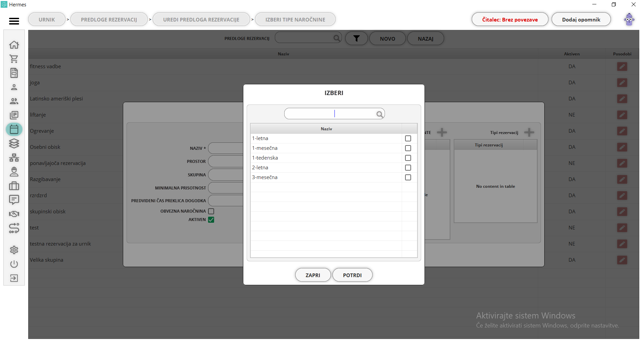The image size is (644, 345).
Task: Click search magnifier in IZBERI dialog
Action: (x=380, y=114)
